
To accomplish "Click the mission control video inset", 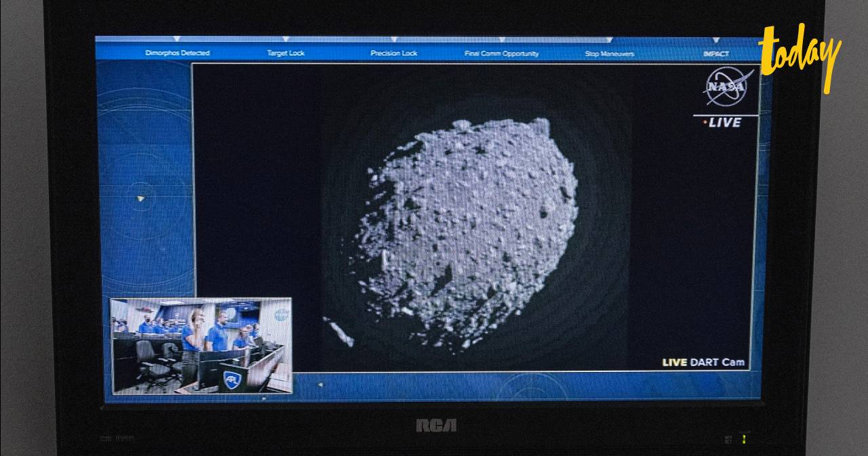I will (200, 344).
